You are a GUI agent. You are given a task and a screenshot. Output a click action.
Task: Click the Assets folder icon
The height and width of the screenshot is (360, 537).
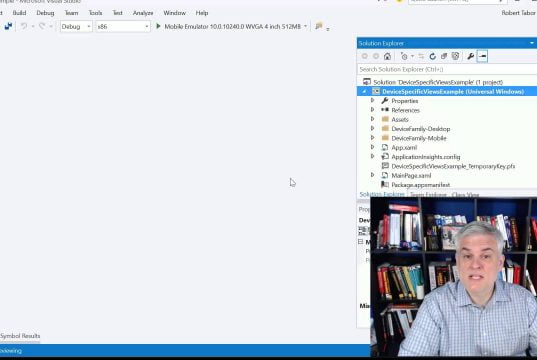tap(385, 119)
